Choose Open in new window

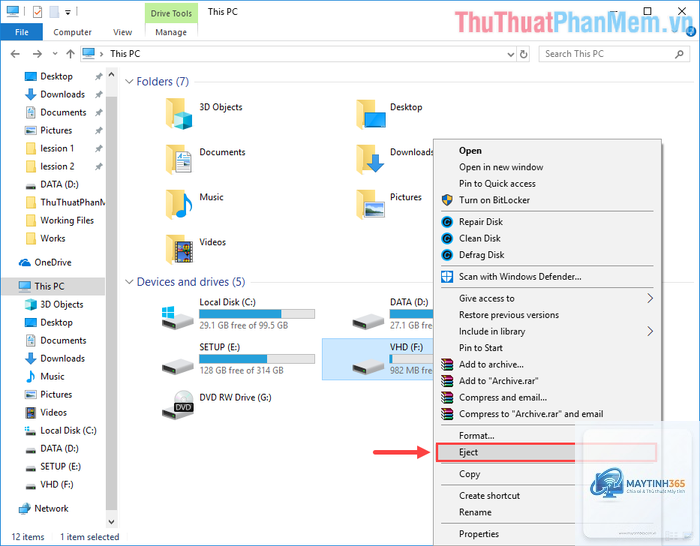click(x=501, y=167)
